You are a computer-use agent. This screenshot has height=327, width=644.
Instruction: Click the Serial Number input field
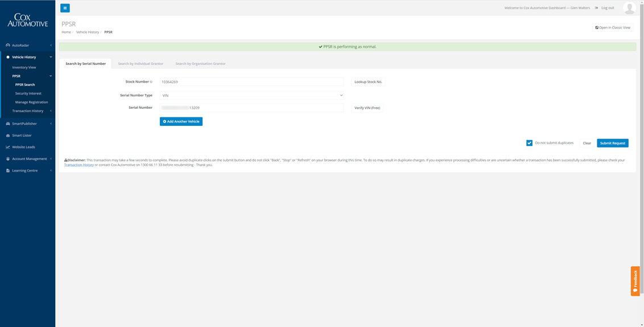[251, 108]
